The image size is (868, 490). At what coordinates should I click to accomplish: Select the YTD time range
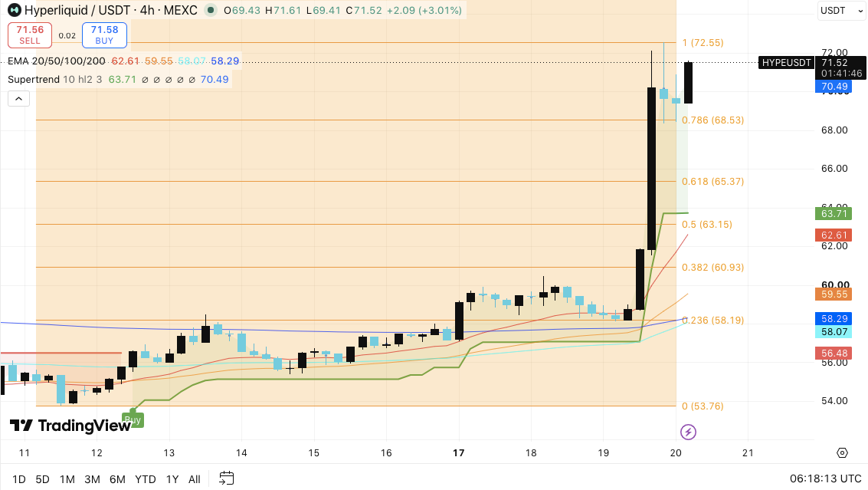coord(145,479)
